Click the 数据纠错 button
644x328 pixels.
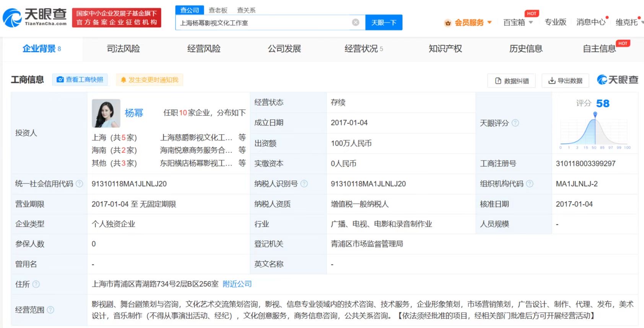pyautogui.click(x=512, y=81)
